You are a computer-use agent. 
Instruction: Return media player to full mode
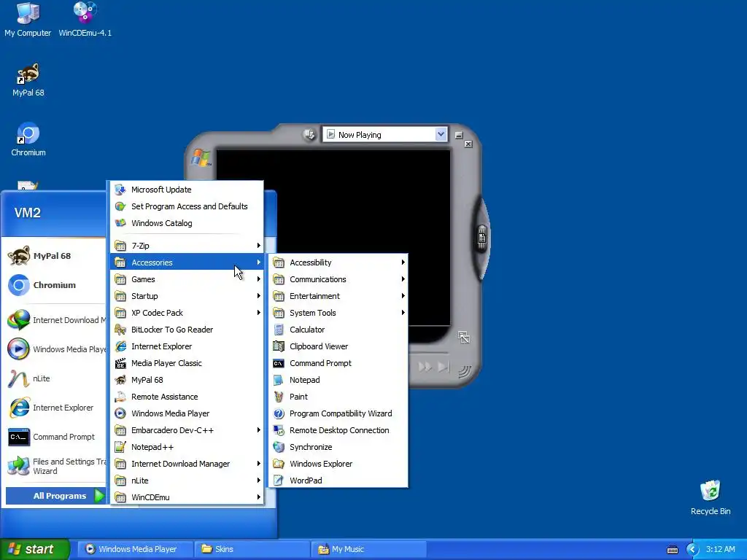[x=463, y=338]
